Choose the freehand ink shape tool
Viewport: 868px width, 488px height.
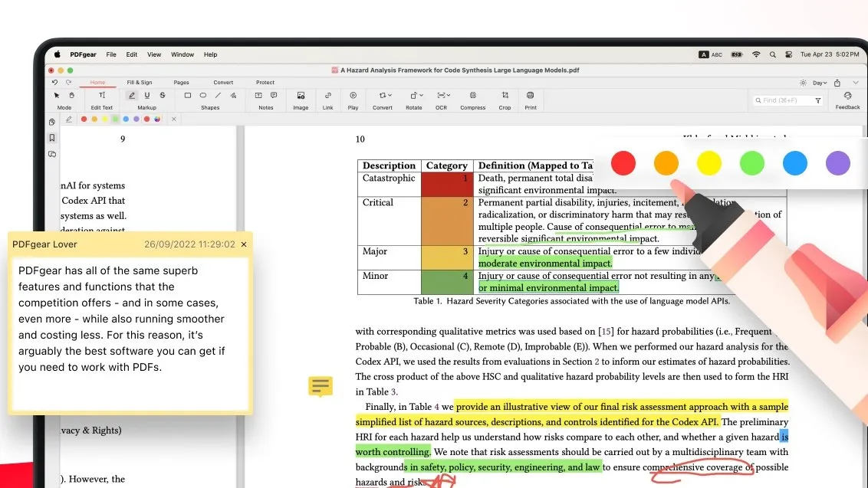tap(233, 96)
